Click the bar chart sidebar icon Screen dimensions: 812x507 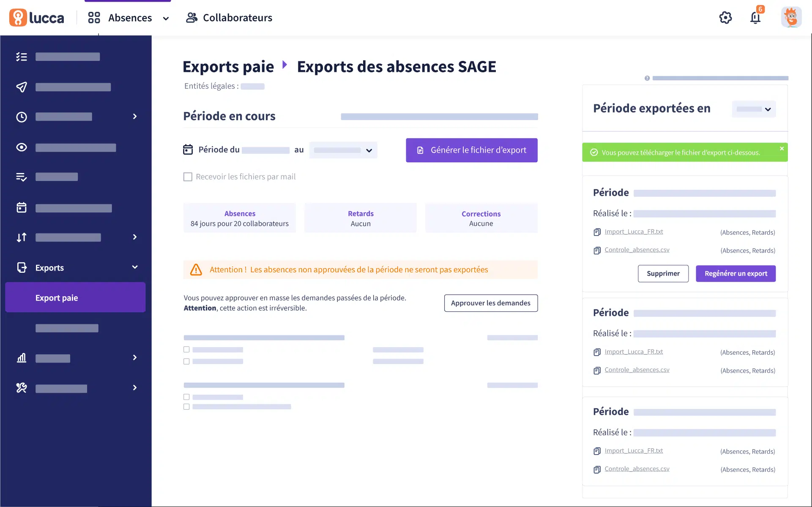22,358
